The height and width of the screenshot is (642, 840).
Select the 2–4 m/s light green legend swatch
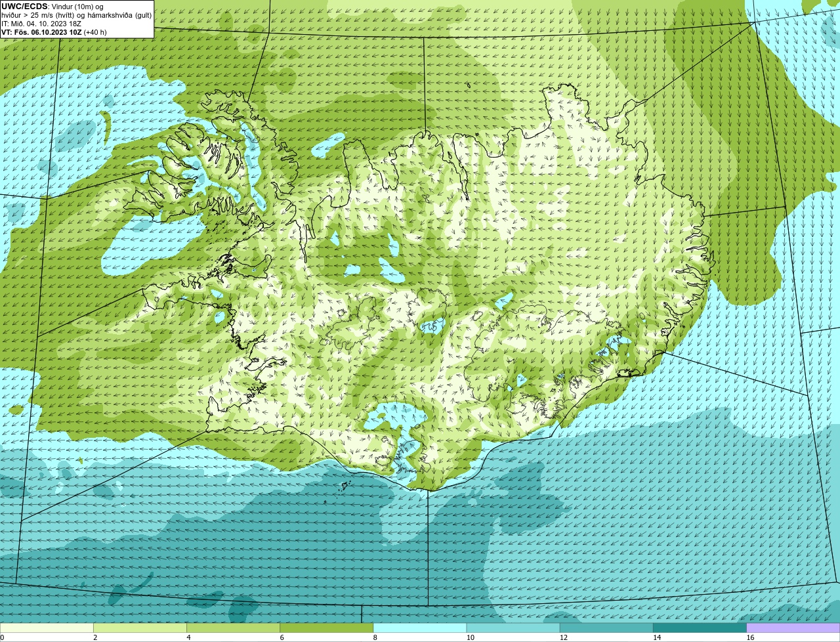(x=140, y=628)
